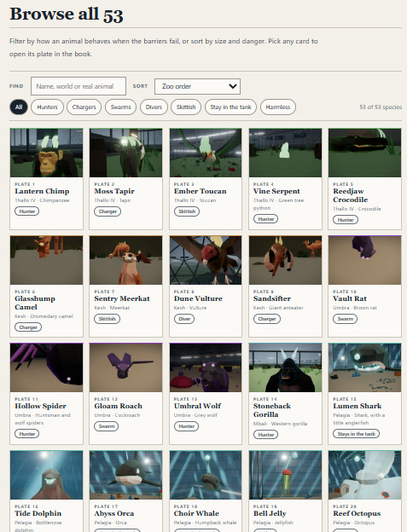This screenshot has height=532, width=407.
Task: Open the Hollow Spider thumbnail
Action: [47, 367]
